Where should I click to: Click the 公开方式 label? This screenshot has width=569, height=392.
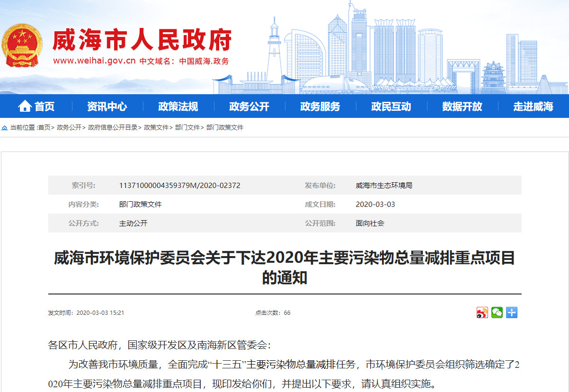tap(83, 223)
